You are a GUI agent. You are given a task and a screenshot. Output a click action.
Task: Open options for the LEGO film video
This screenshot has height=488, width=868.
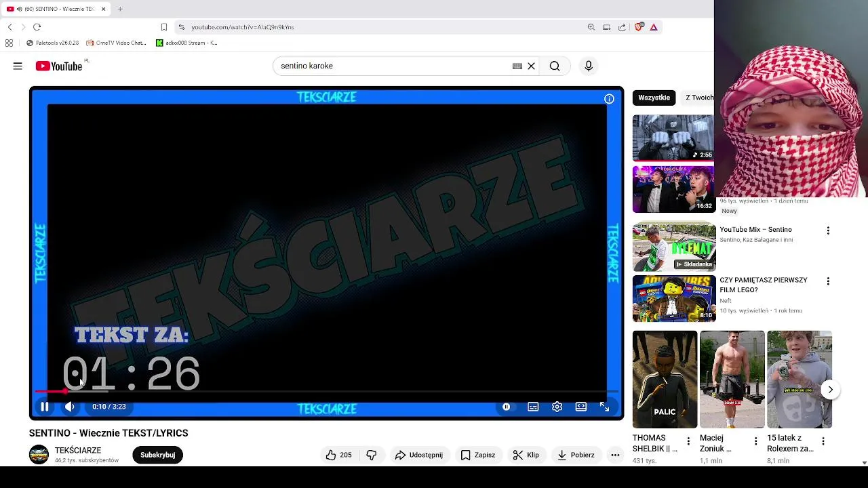pyautogui.click(x=828, y=281)
